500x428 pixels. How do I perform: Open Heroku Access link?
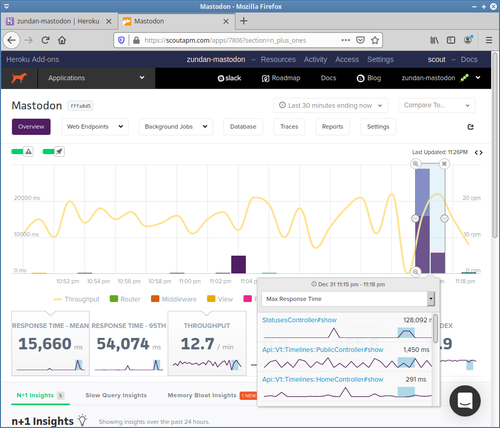click(347, 59)
